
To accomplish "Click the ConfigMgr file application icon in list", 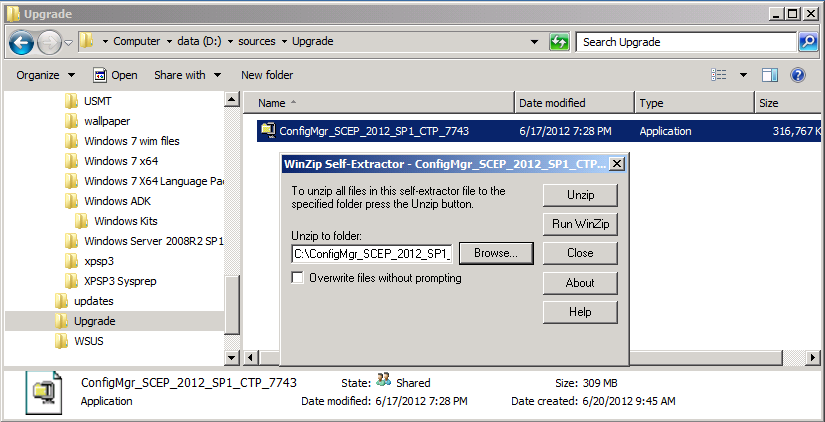I will [x=268, y=131].
